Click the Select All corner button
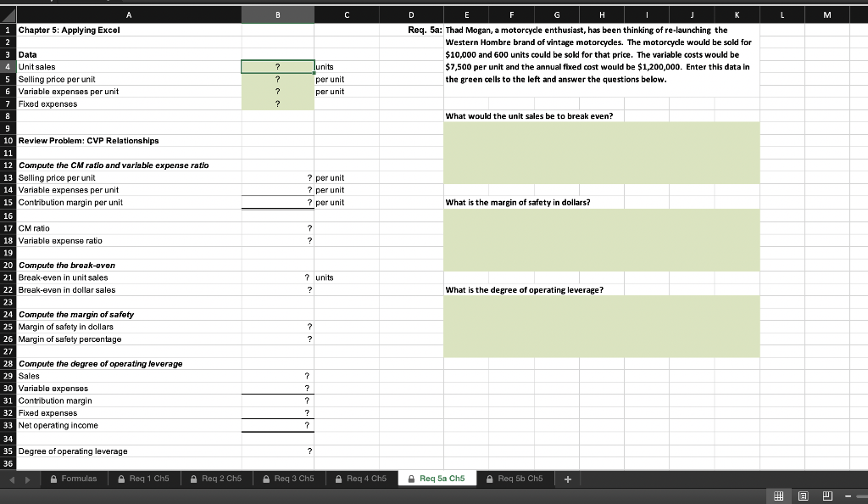Image resolution: width=868 pixels, height=504 pixels. [7, 14]
